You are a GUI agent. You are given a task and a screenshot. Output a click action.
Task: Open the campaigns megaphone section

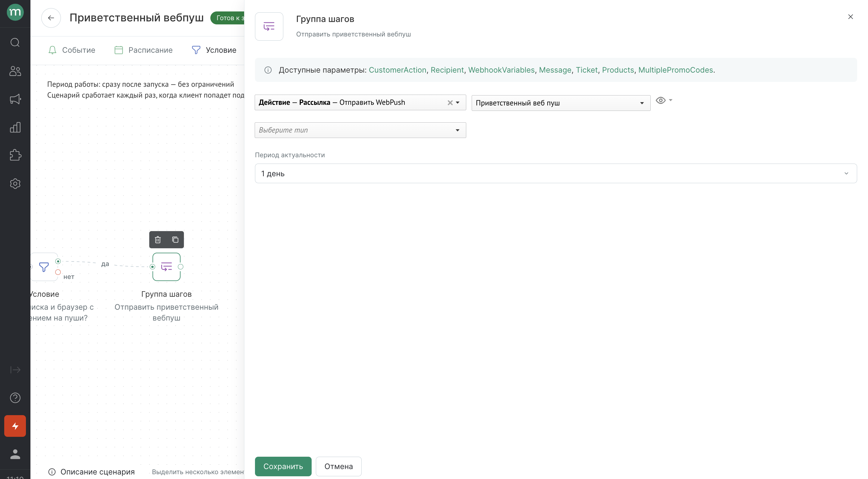click(x=15, y=99)
